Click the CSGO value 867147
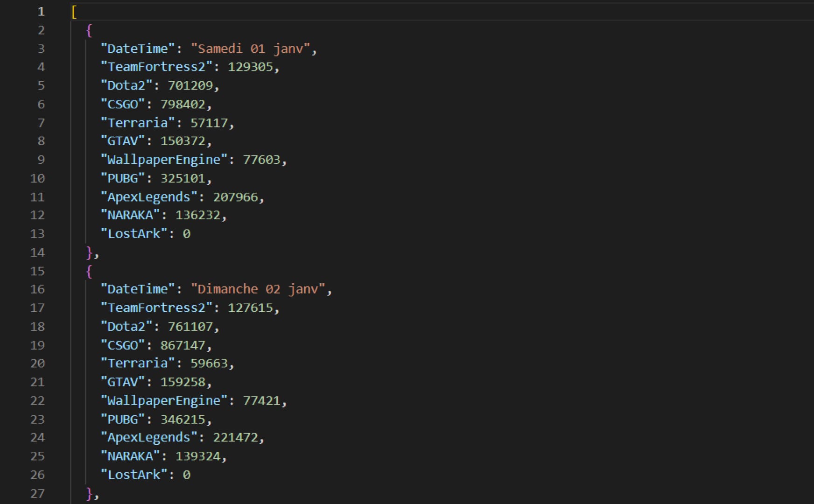Screen dimensions: 814x504 point(183,345)
